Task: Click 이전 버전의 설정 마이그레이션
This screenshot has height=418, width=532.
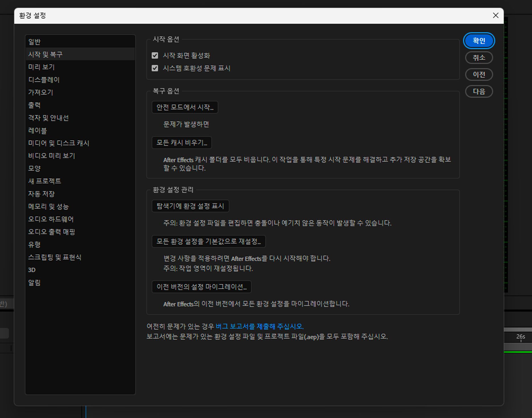Action: click(201, 287)
